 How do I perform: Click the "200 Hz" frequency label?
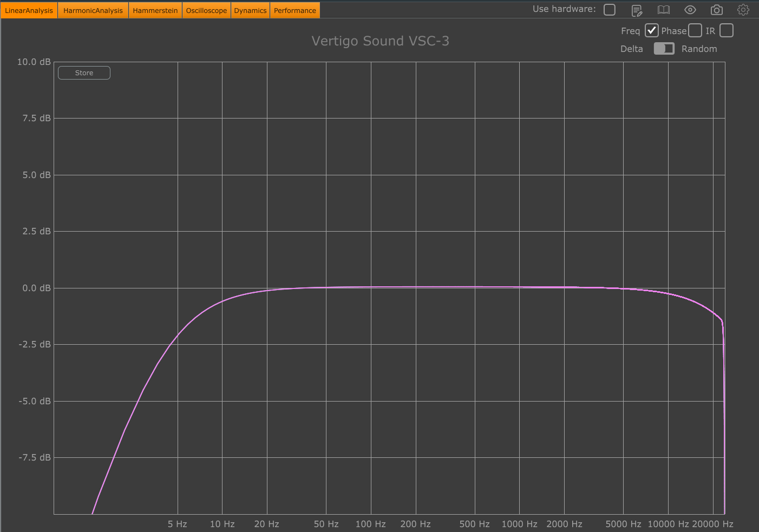tap(416, 524)
